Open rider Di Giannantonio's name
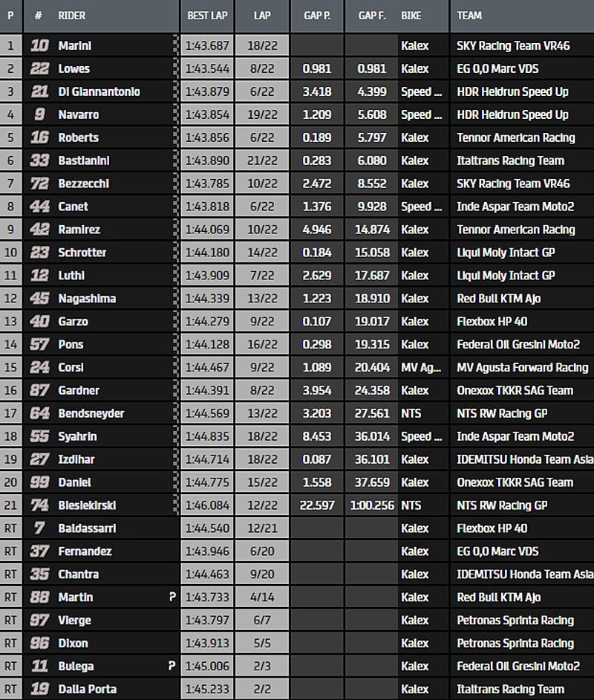The width and height of the screenshot is (594, 700). [x=99, y=92]
